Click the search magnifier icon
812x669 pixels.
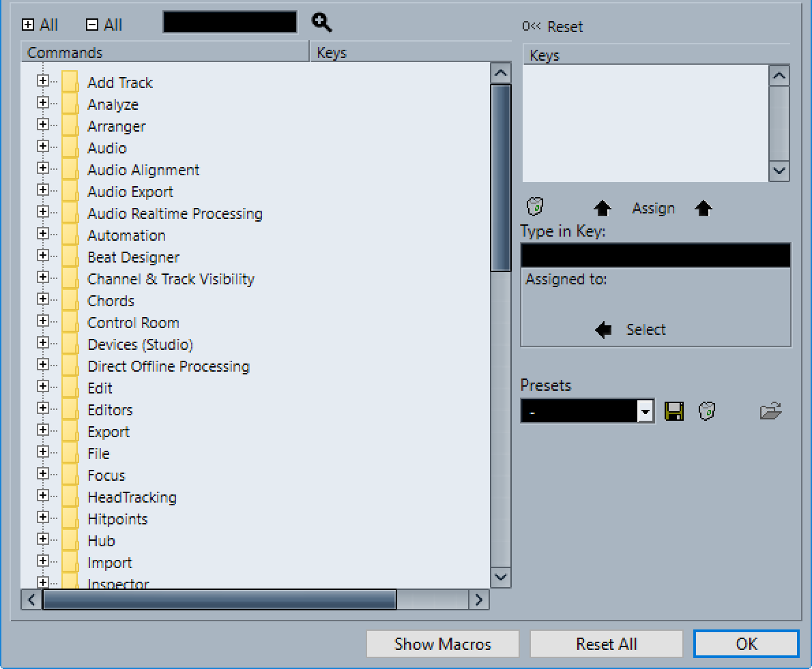tap(321, 23)
